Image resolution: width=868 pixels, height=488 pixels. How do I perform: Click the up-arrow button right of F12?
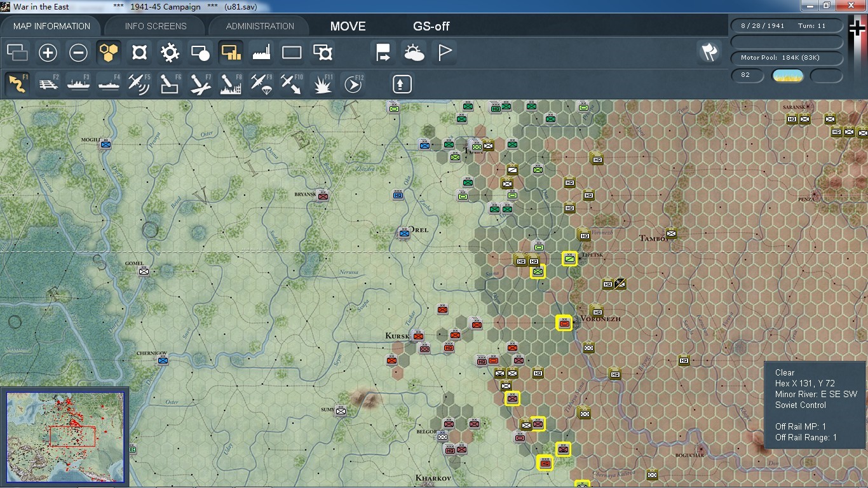pos(402,84)
